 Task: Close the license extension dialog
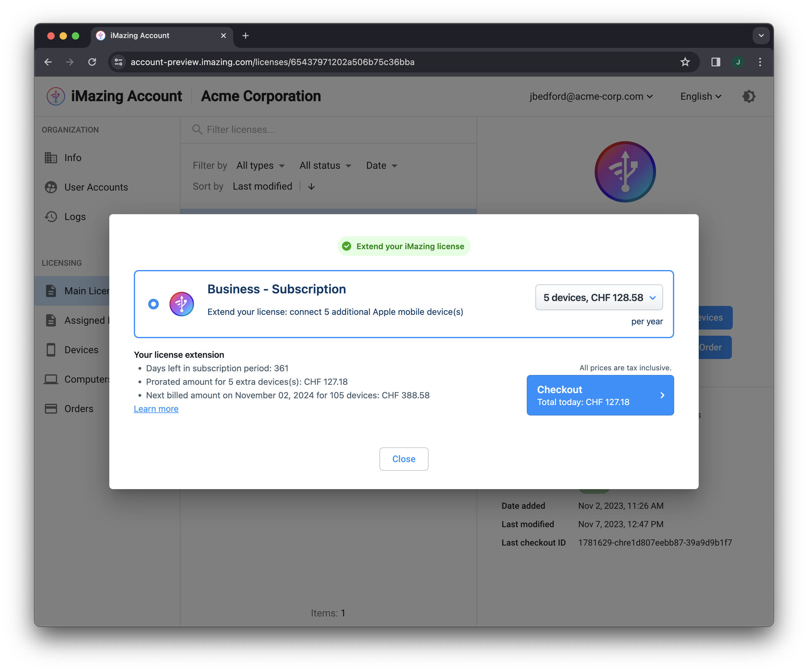coord(404,459)
